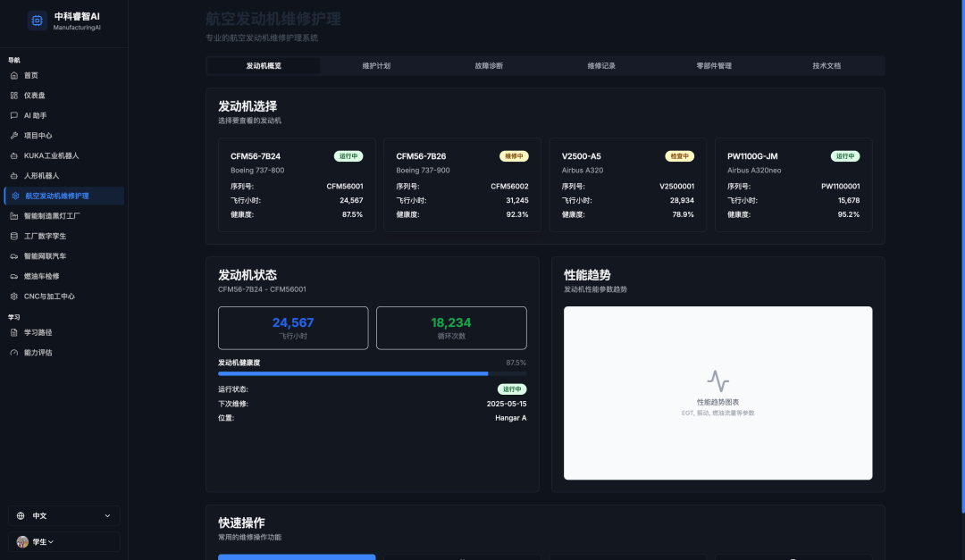965x560 pixels.
Task: Select the PW1100G-JM engine card
Action: pyautogui.click(x=793, y=185)
